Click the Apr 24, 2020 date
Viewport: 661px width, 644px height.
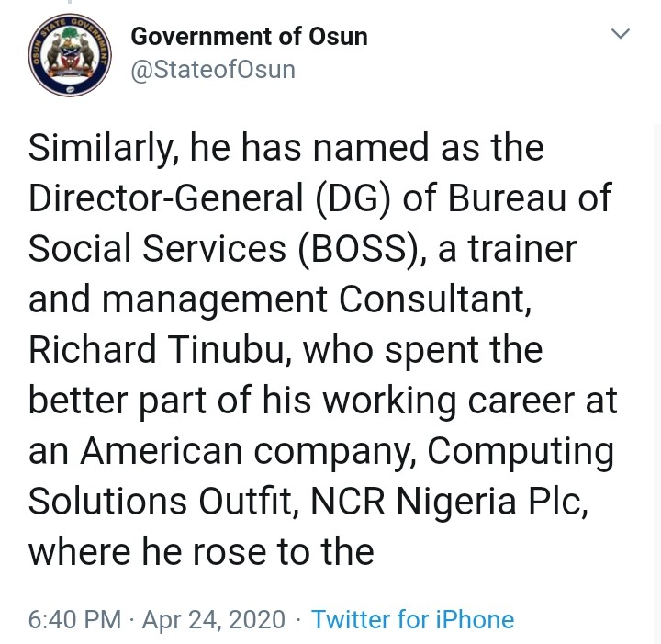pyautogui.click(x=213, y=619)
